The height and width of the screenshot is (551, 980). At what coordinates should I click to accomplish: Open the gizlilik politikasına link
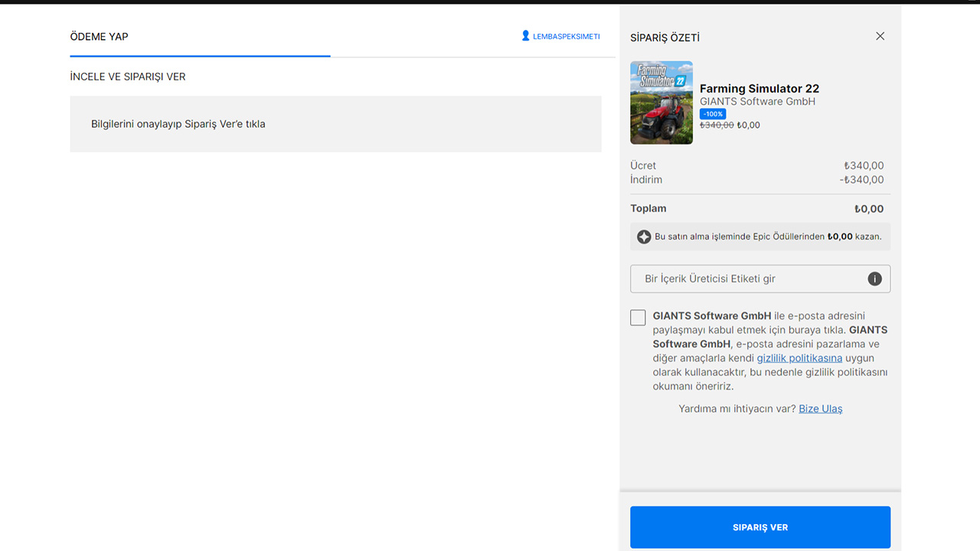(x=799, y=358)
